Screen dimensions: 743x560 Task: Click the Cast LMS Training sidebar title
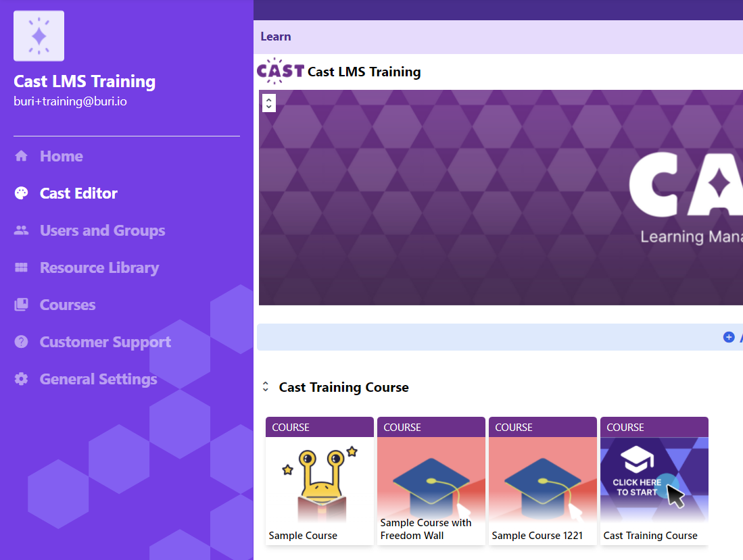(85, 81)
